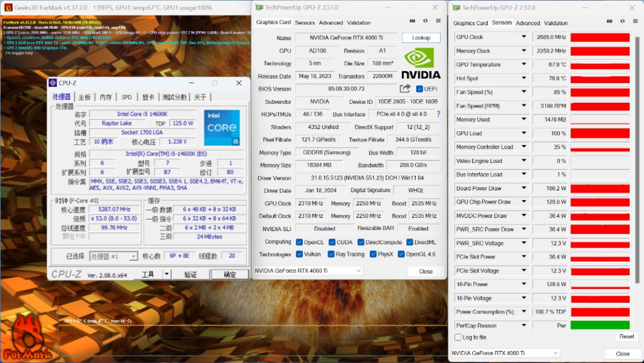Click the FurMark flame logo
Screen dimensions: 644x363
tap(27, 337)
